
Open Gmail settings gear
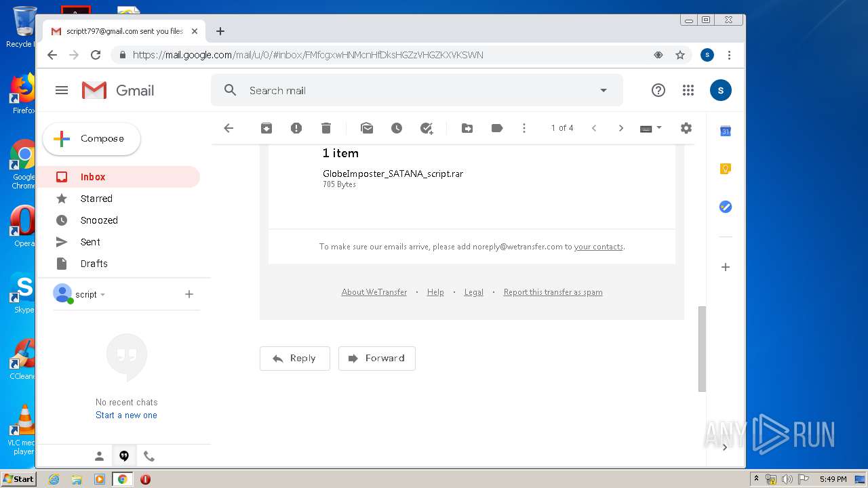click(x=686, y=128)
